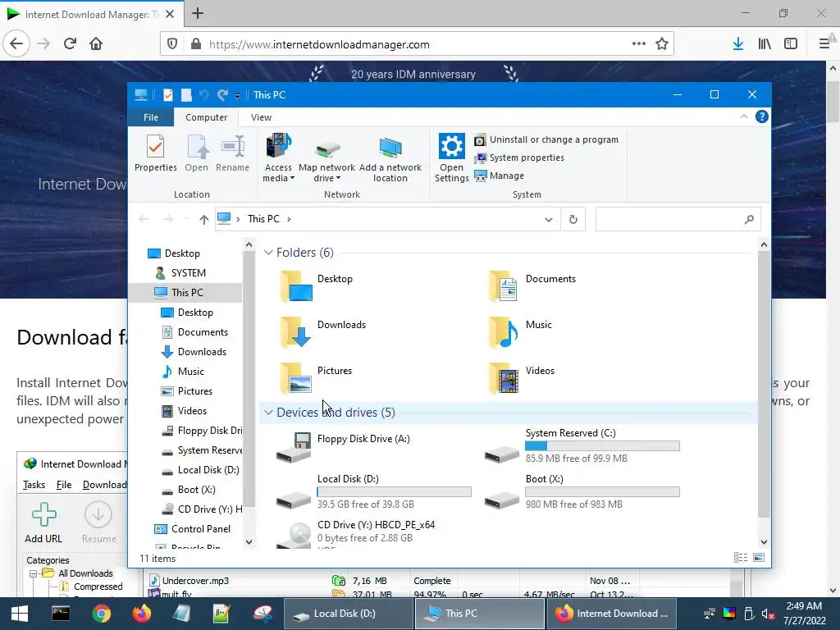Viewport: 840px width, 630px height.
Task: Switch to the View ribbon tab
Action: 261,117
